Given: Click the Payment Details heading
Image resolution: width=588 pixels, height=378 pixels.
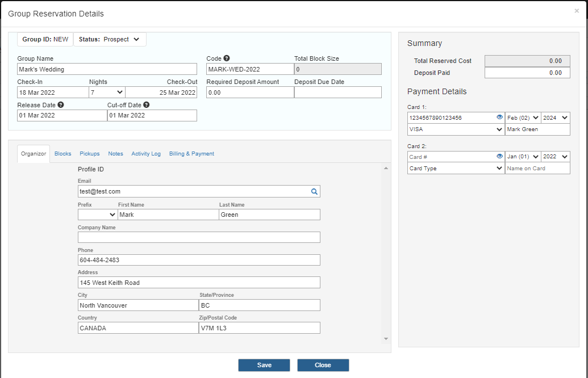Looking at the screenshot, I should click(x=437, y=92).
